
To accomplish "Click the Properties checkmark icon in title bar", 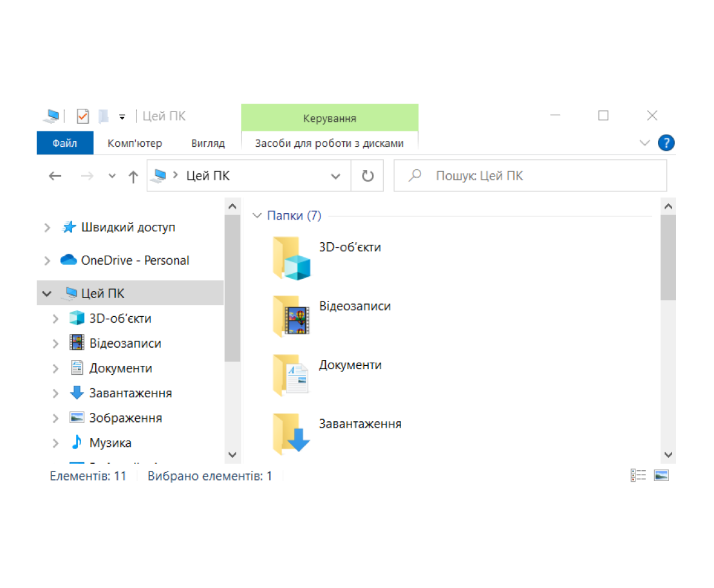I will click(82, 116).
